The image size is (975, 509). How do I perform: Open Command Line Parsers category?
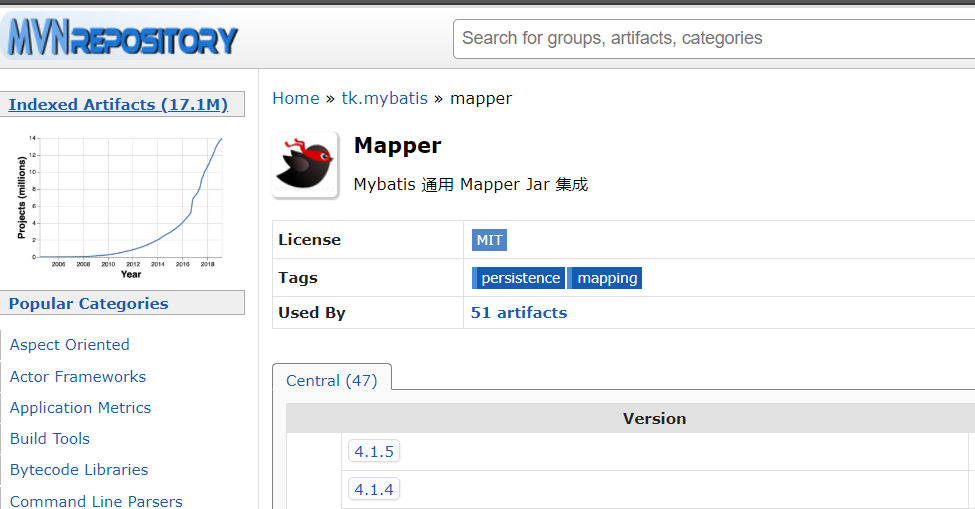coord(96,501)
